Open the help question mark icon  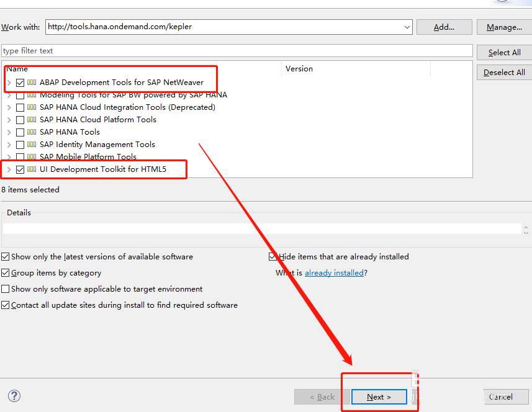coord(14,396)
